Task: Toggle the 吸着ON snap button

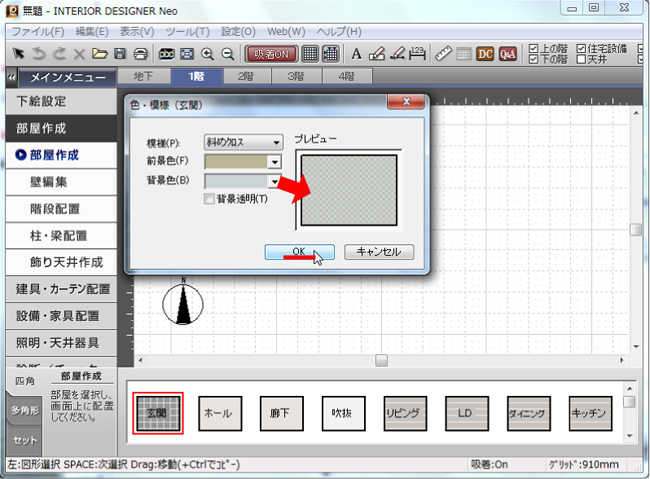Action: coord(271,54)
